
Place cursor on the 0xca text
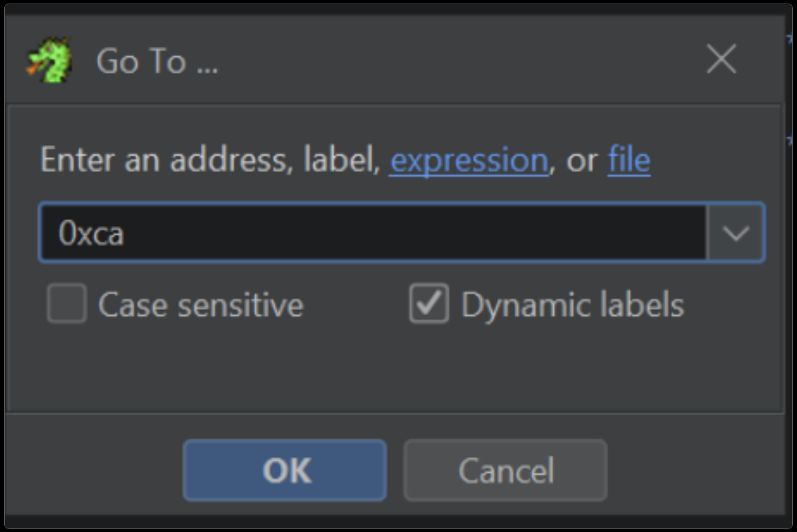click(x=91, y=233)
